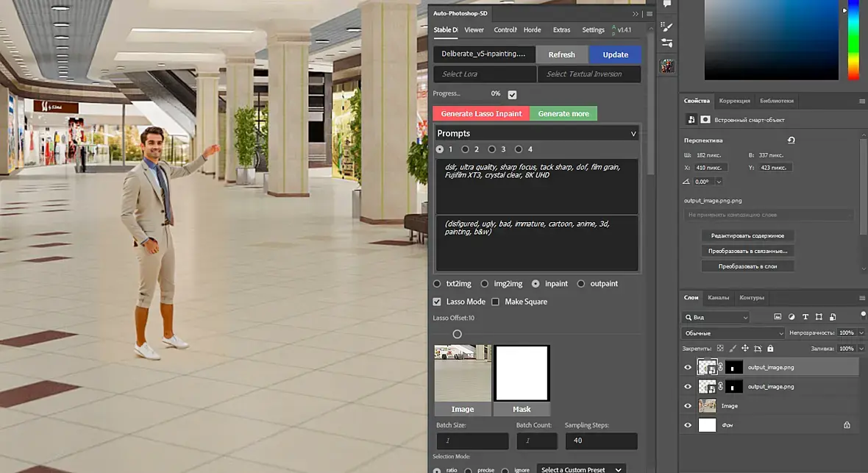The height and width of the screenshot is (473, 868).
Task: Filter layers by type layers icon
Action: [805, 317]
